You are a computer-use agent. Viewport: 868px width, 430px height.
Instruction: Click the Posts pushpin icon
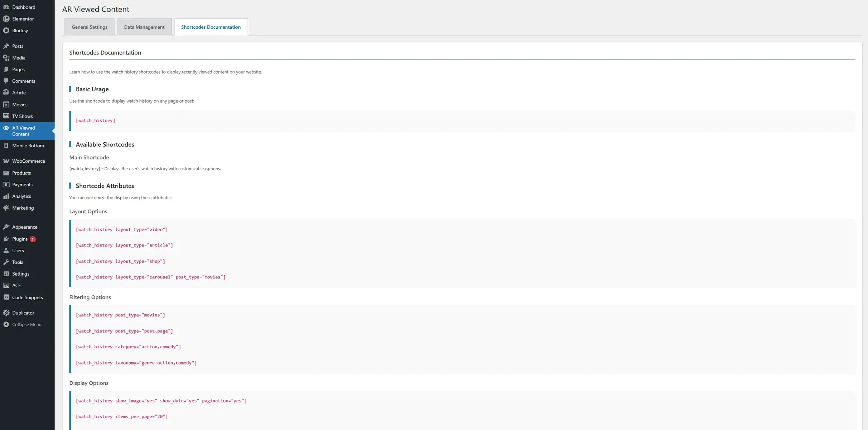pyautogui.click(x=6, y=46)
